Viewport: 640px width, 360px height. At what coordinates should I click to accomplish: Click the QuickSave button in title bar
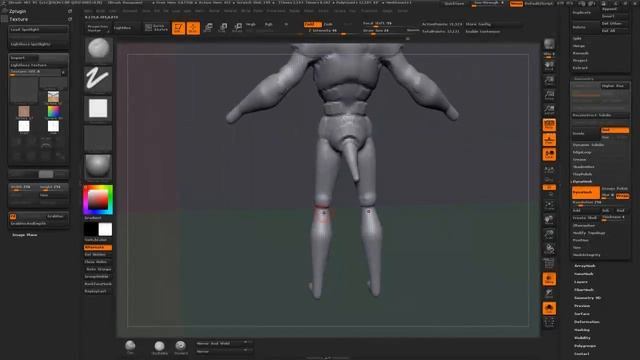coord(454,4)
